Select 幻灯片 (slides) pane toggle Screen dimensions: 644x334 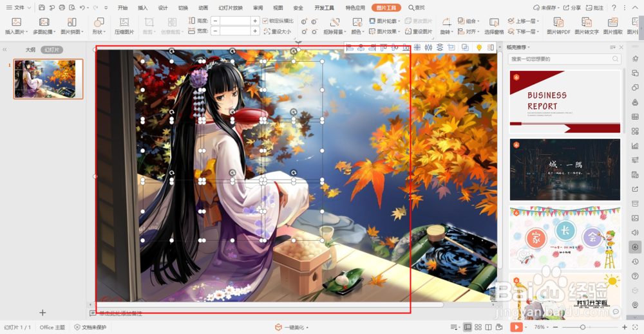coord(52,50)
